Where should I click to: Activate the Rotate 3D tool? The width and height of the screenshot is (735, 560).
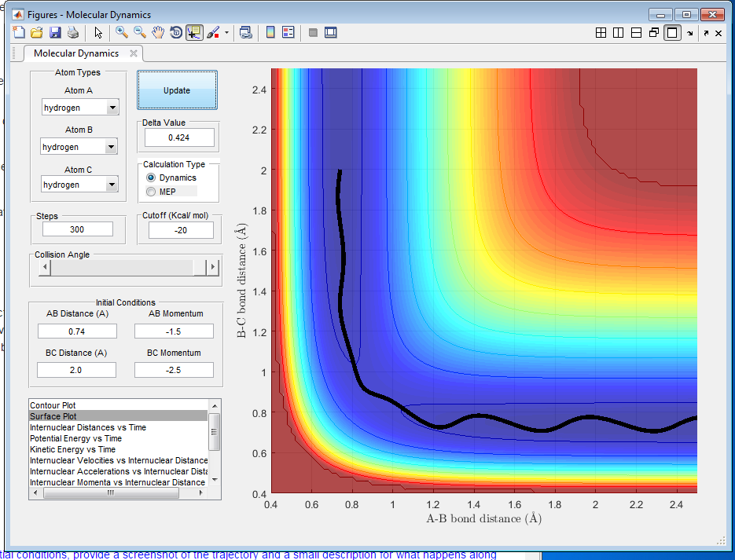click(175, 33)
